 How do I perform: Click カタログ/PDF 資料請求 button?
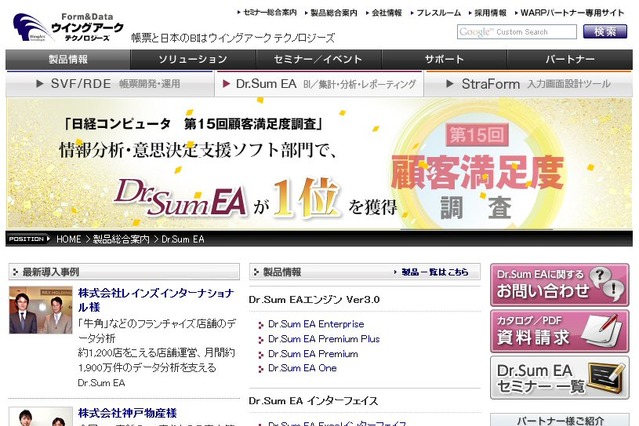pos(560,331)
